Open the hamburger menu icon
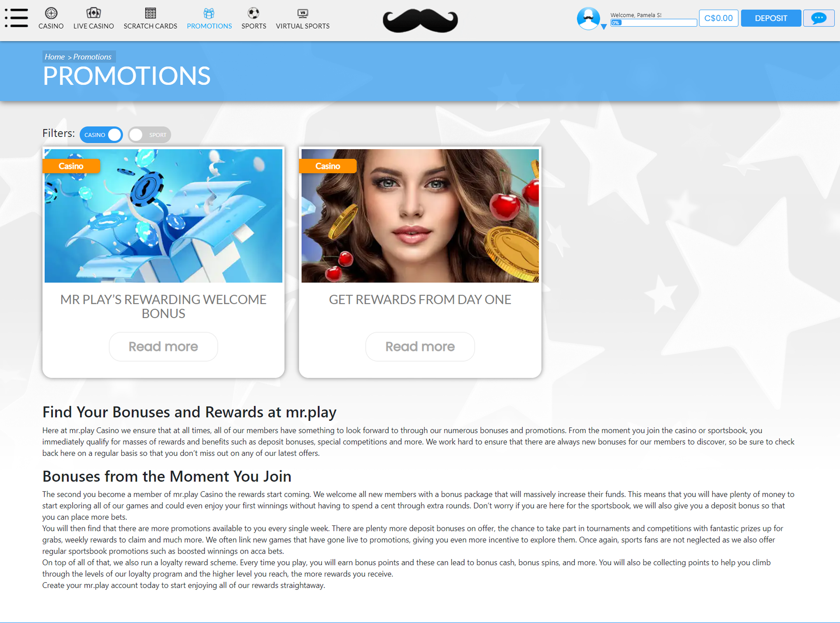Image resolution: width=840 pixels, height=623 pixels. (16, 18)
